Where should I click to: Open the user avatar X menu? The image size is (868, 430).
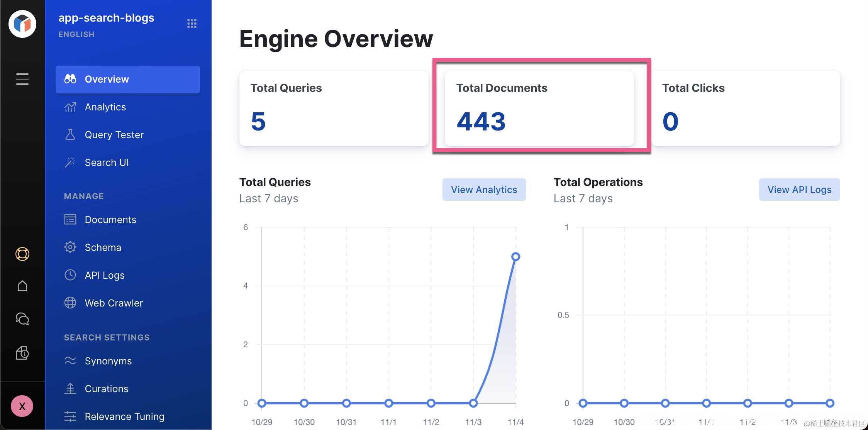22,406
